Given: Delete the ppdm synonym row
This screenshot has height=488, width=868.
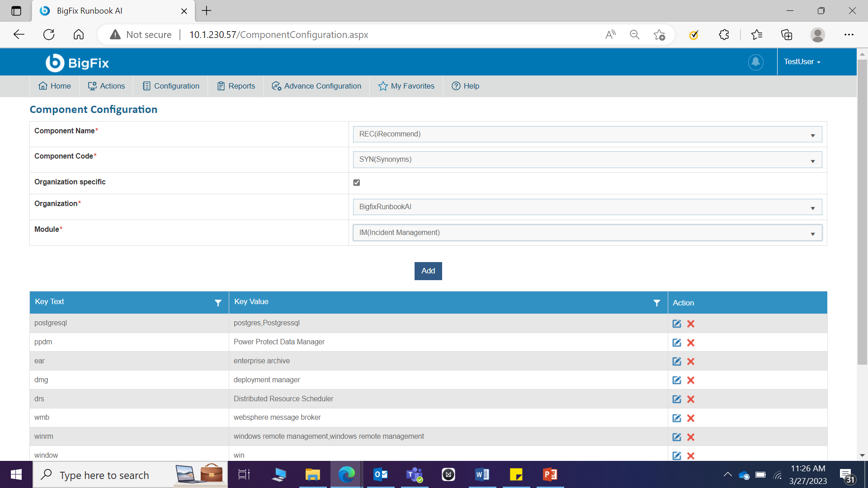Looking at the screenshot, I should coord(690,343).
